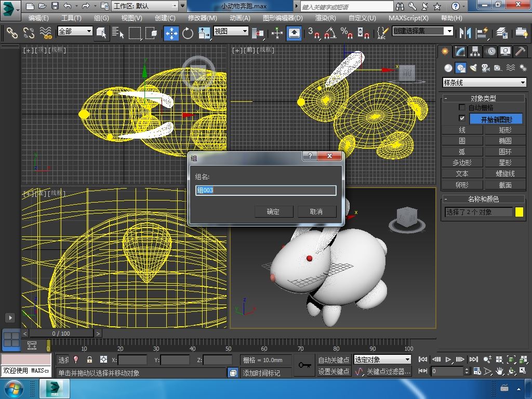Screen dimensions: 532x399
Task: Select the Cameras category icon
Action: (486, 68)
